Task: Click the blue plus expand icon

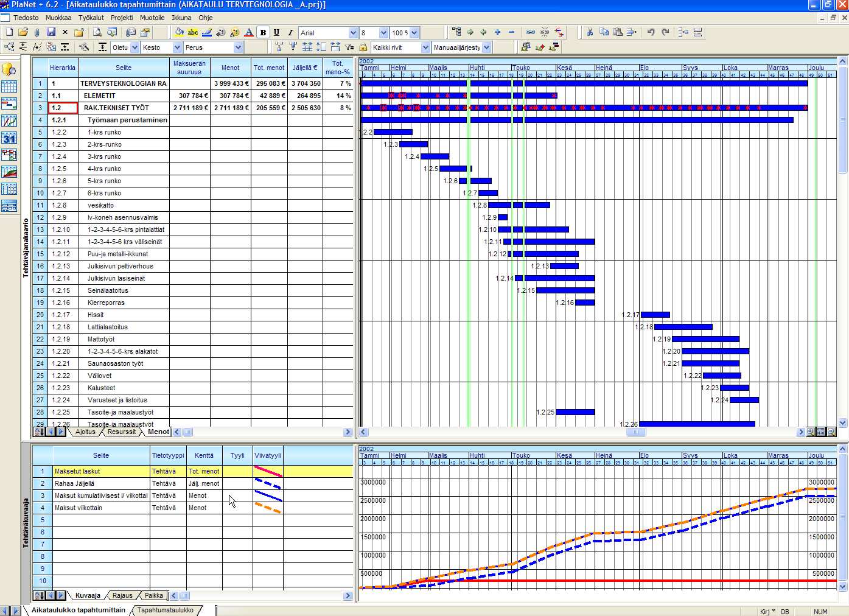Action: (498, 32)
